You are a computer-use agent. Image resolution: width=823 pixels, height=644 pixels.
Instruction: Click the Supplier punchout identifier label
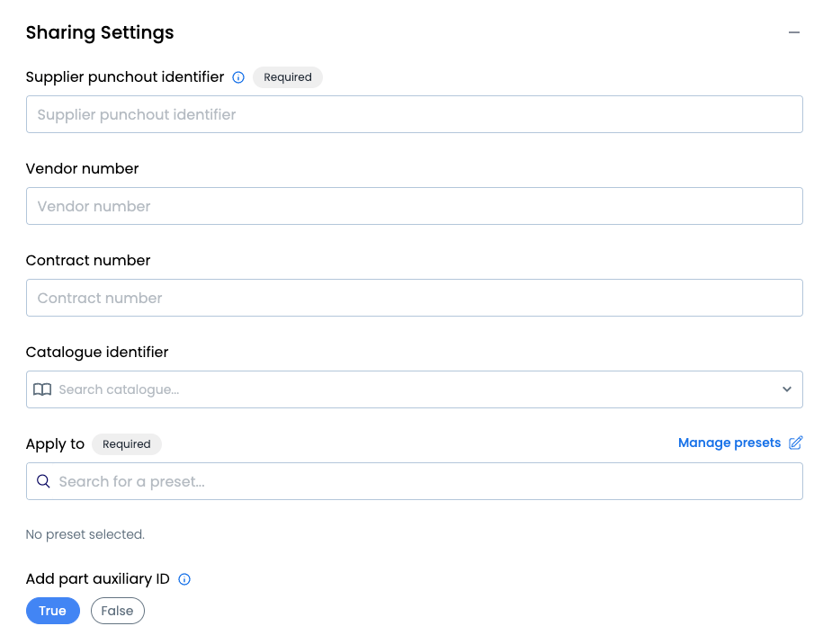click(125, 77)
